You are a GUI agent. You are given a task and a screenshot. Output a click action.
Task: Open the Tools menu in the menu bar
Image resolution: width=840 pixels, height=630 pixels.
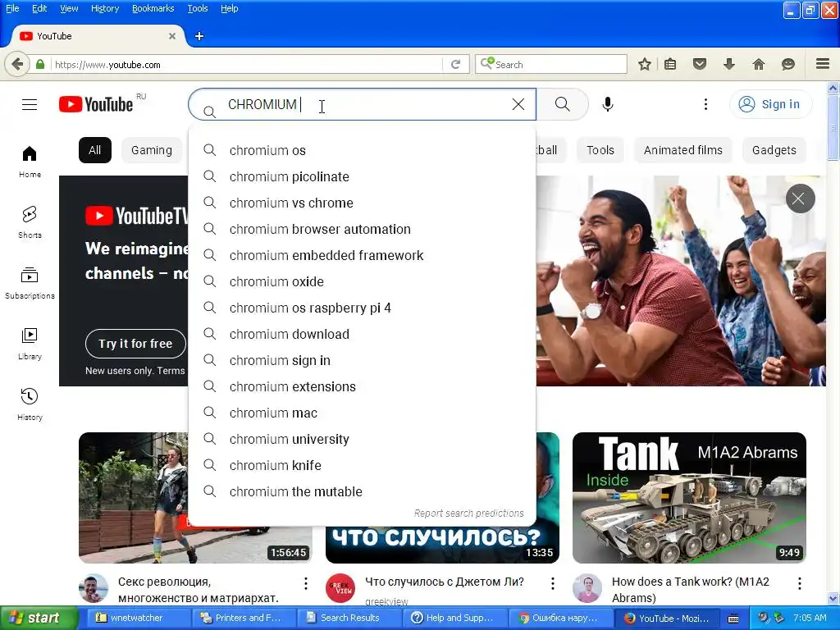[197, 8]
